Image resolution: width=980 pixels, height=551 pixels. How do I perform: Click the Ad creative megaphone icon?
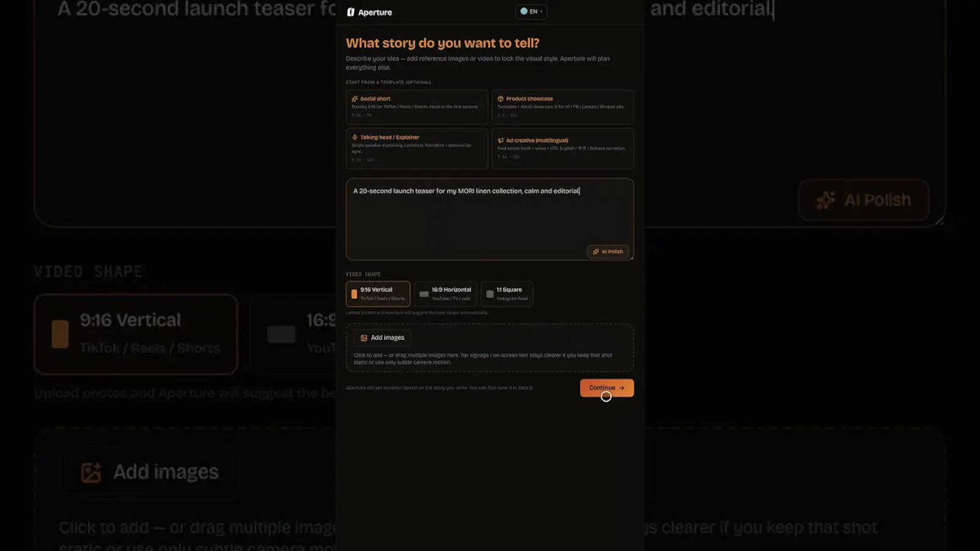click(500, 140)
